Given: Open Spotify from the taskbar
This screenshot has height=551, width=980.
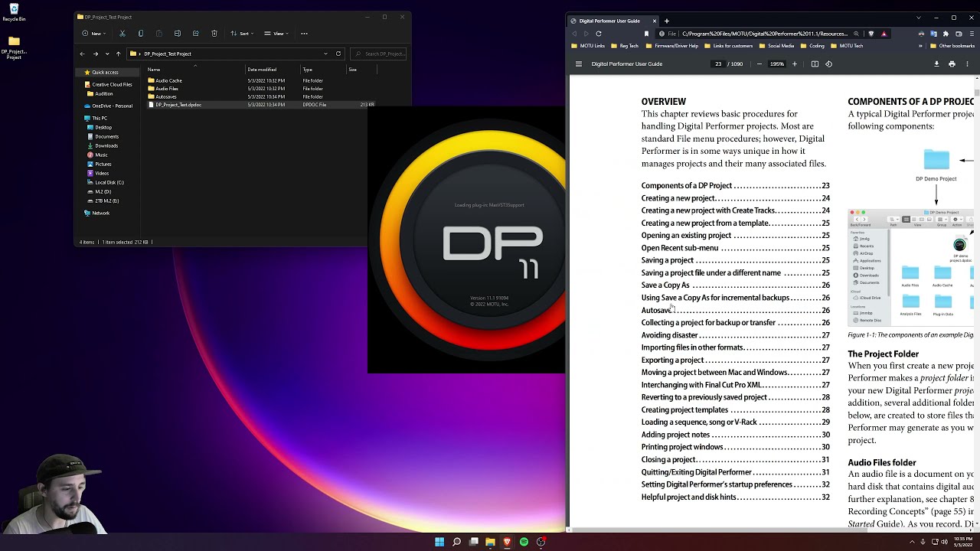Looking at the screenshot, I should (x=524, y=542).
